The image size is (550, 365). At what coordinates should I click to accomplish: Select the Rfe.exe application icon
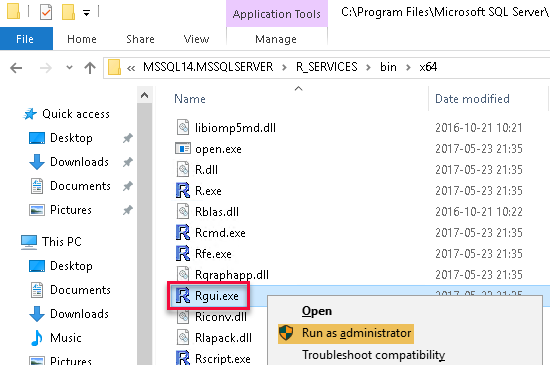coord(182,254)
